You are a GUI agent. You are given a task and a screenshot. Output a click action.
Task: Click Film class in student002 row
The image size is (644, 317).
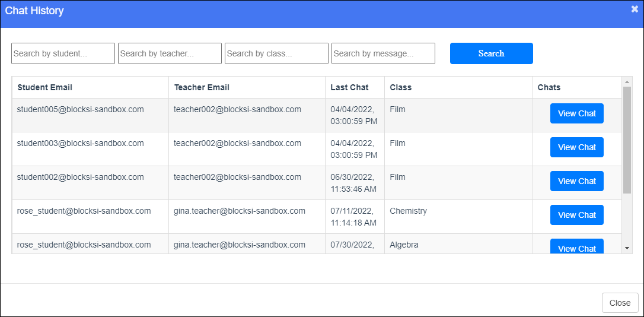click(397, 177)
